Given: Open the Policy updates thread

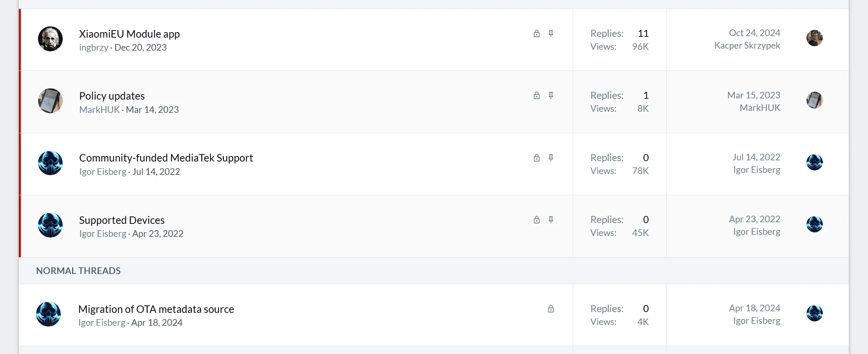Looking at the screenshot, I should point(112,96).
